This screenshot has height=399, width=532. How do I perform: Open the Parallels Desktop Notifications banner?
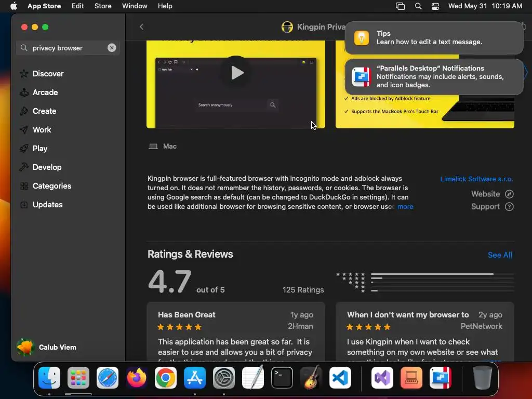pyautogui.click(x=434, y=77)
